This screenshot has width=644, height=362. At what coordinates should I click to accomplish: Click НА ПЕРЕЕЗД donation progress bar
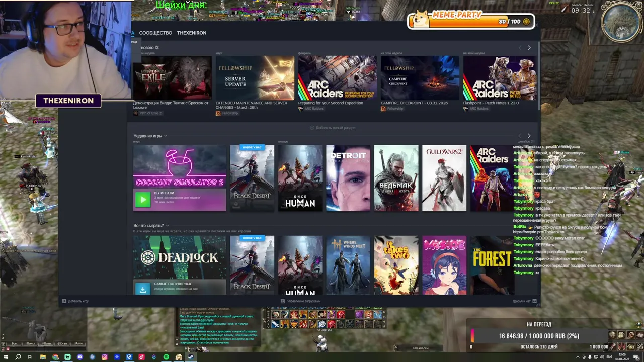coord(539,336)
